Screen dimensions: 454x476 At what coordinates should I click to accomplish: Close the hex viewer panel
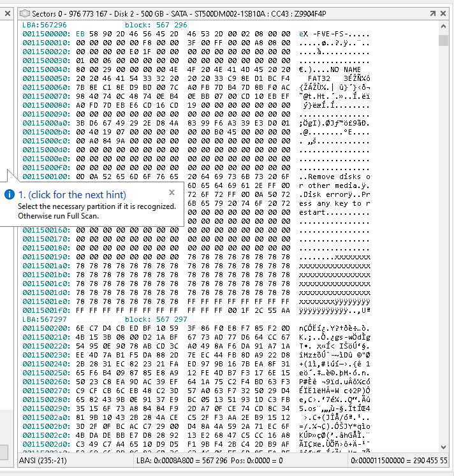click(x=443, y=13)
